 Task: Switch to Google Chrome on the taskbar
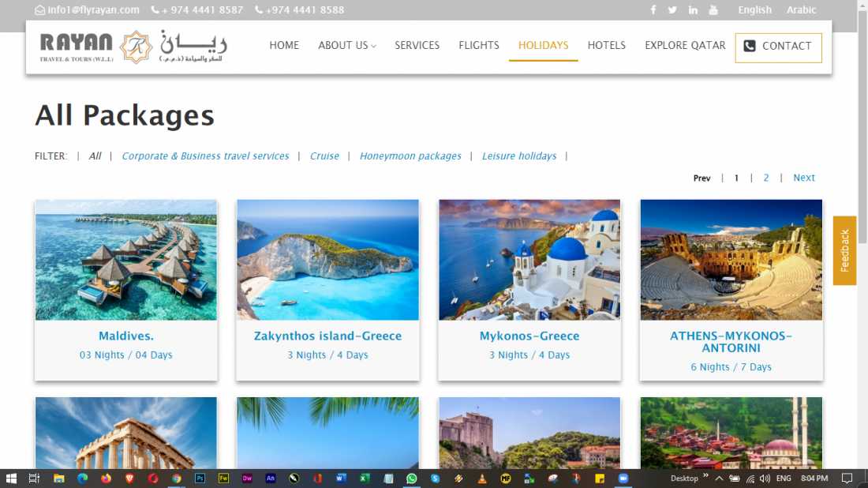[x=177, y=479]
